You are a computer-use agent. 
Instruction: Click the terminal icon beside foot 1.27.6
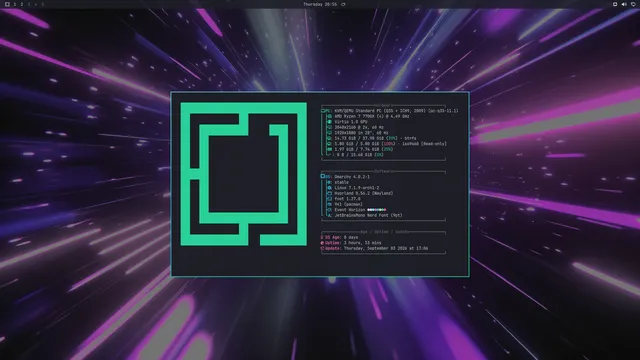point(329,199)
